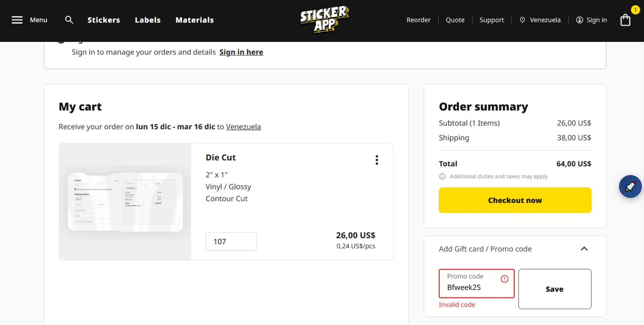Click the promo code error warning icon

[x=504, y=279]
